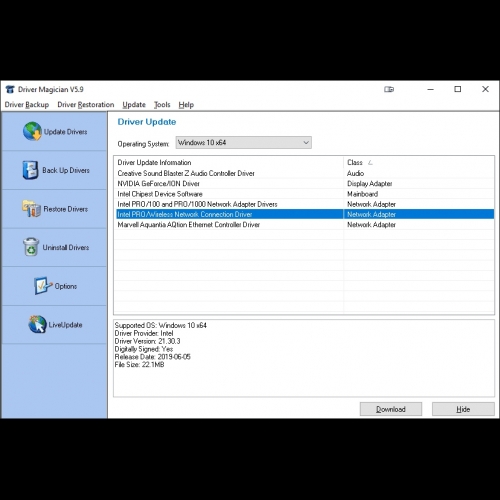Click the Driver Version 21.30.3 text
The image size is (500, 500).
point(147,341)
